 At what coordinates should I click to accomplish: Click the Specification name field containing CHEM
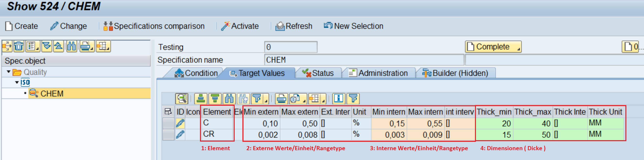point(364,60)
